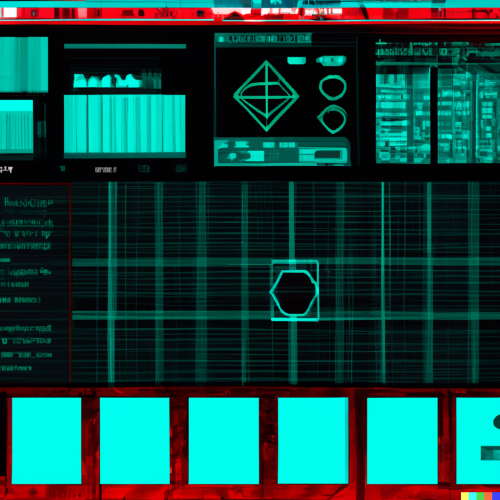Screen dimensions: 500x500
Task: Pick the yellow swatch in the bottom-right color strip
Action: [x=465, y=496]
